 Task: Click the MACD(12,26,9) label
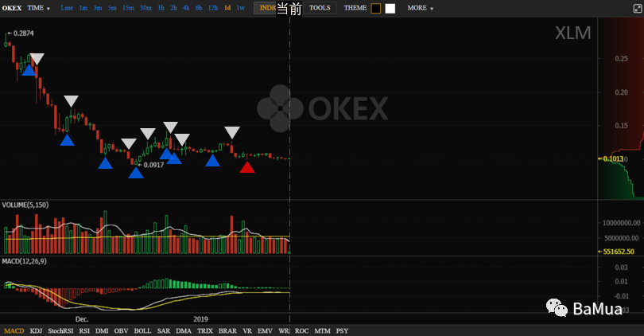click(24, 261)
